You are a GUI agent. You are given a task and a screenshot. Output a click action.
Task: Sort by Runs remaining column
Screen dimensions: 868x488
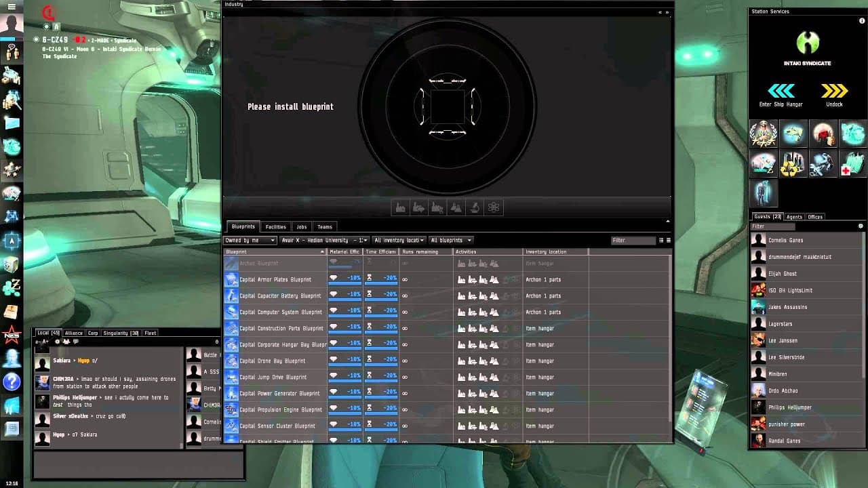(426, 252)
